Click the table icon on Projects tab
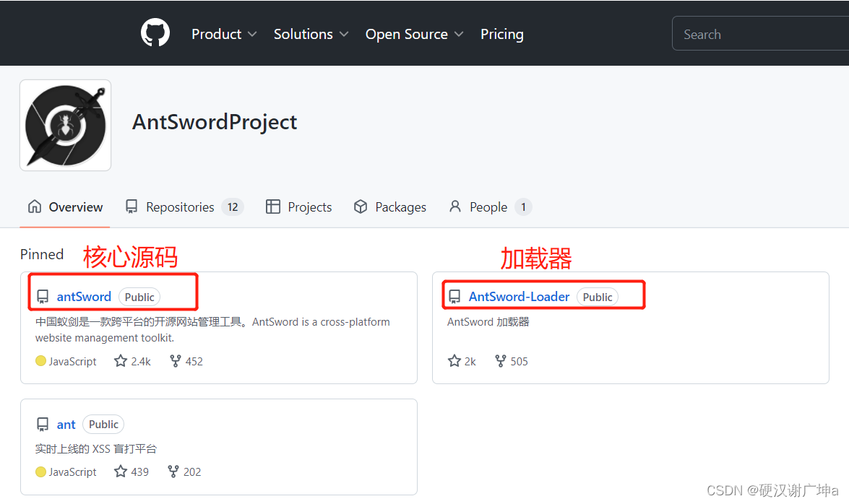The image size is (849, 504). coord(273,207)
